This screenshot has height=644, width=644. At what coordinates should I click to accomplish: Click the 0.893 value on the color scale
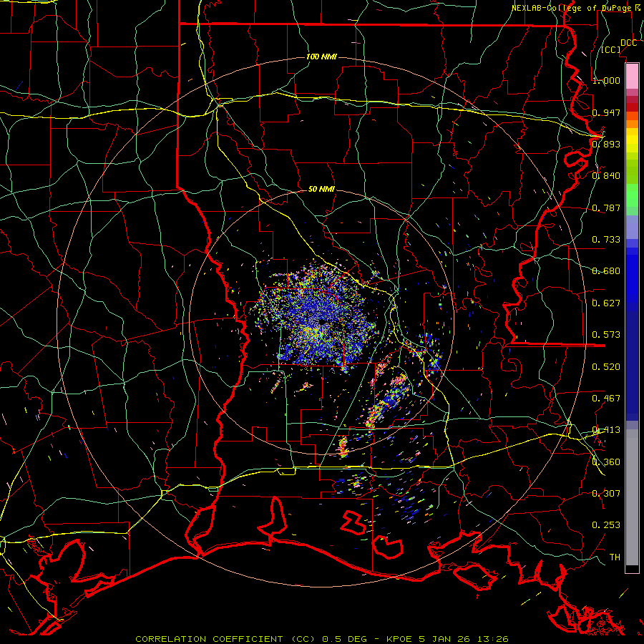click(606, 144)
